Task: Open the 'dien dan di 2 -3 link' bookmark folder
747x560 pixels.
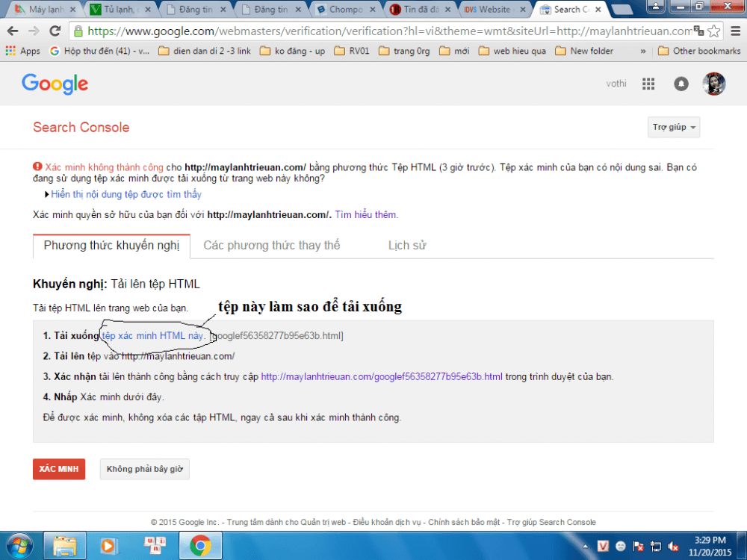Action: coord(205,51)
